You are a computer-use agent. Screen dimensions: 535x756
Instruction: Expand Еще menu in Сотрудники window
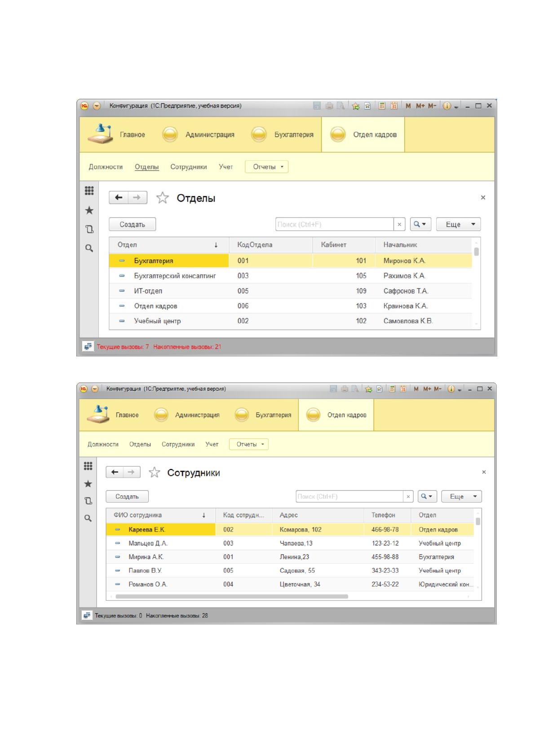point(461,497)
